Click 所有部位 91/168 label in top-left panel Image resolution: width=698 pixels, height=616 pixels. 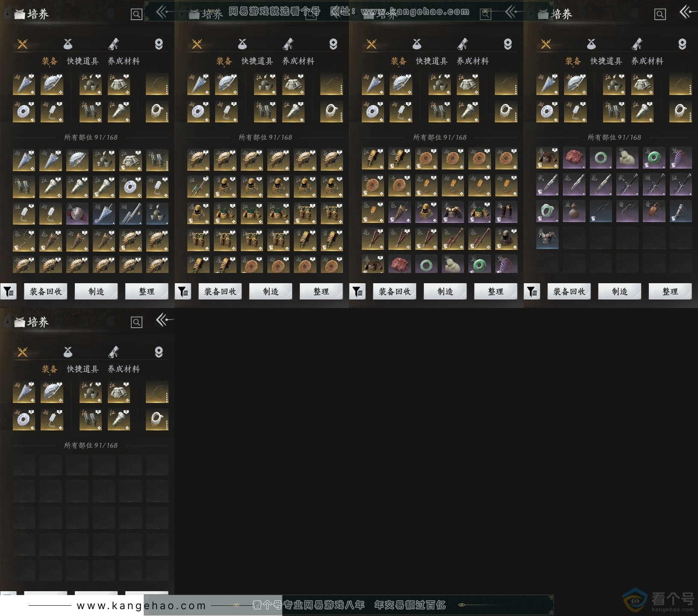pos(91,137)
